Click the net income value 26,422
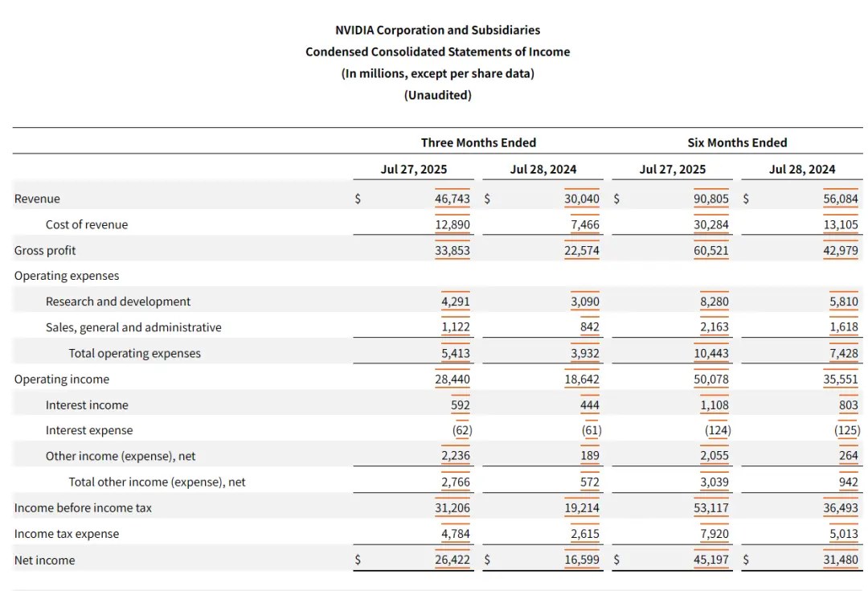Viewport: 868px width, 591px height. 452,560
